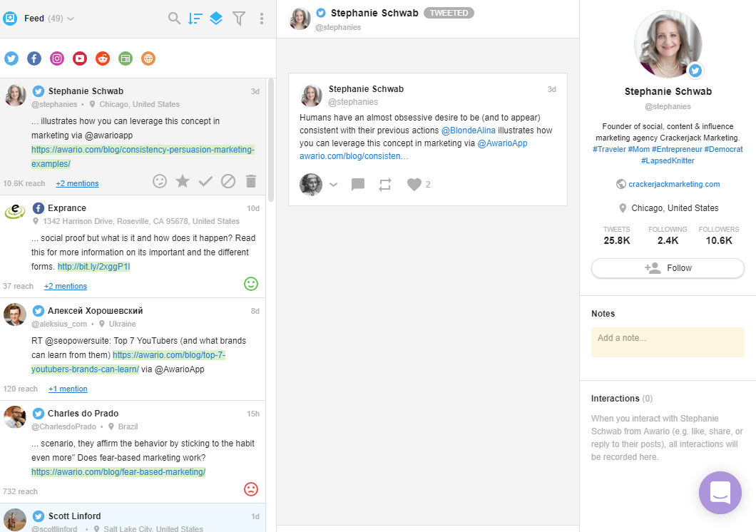Click the TWEETED badge in header
Image resolution: width=756 pixels, height=532 pixels.
(x=449, y=13)
